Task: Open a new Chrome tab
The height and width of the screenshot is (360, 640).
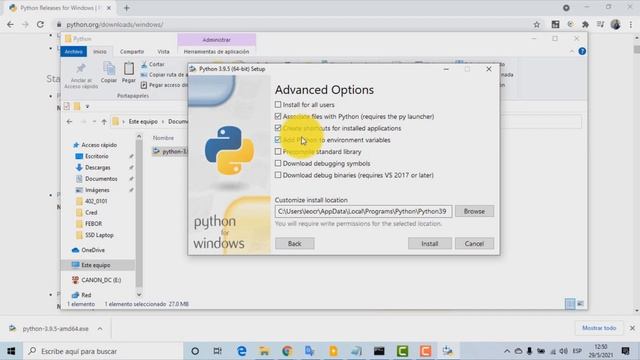Action: click(x=127, y=8)
